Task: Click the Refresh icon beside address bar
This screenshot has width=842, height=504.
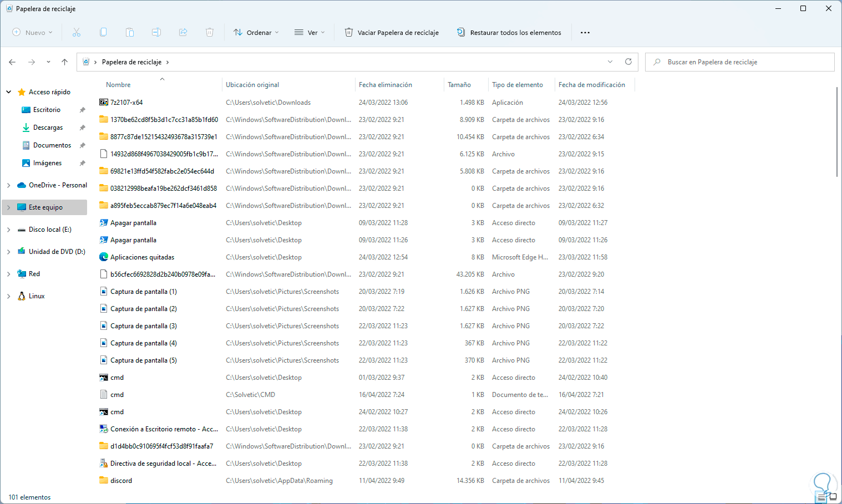Action: [x=628, y=62]
